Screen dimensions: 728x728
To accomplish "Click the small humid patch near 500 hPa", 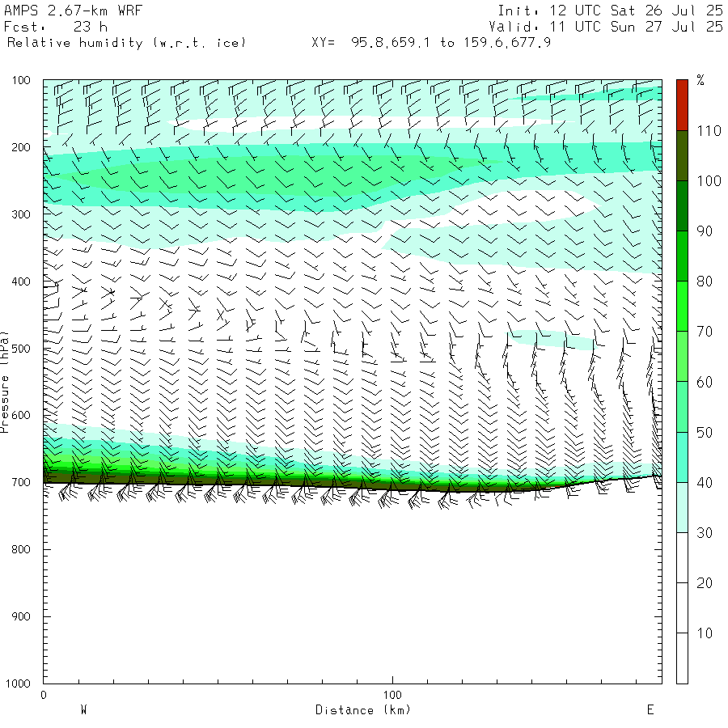I will click(x=550, y=340).
